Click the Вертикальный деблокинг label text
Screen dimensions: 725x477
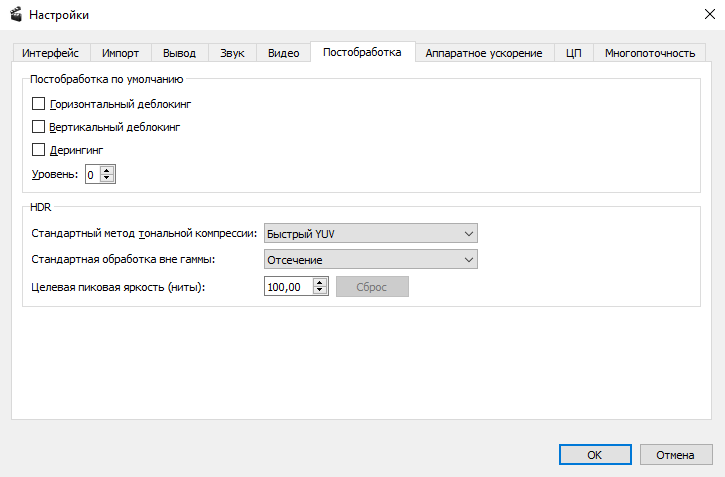click(115, 127)
